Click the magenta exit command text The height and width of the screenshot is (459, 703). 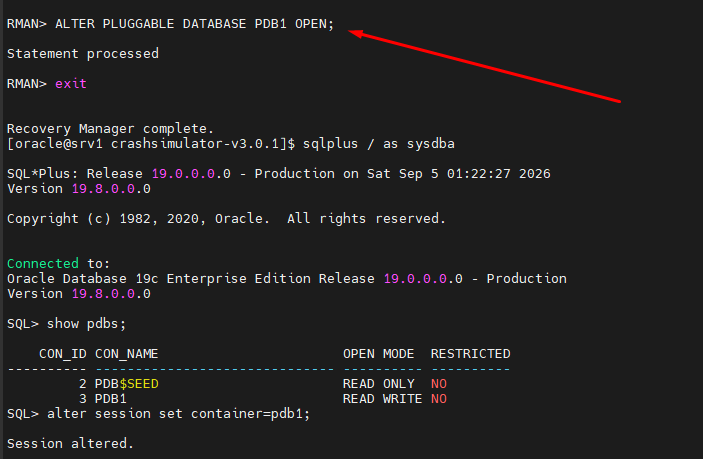[x=71, y=84]
